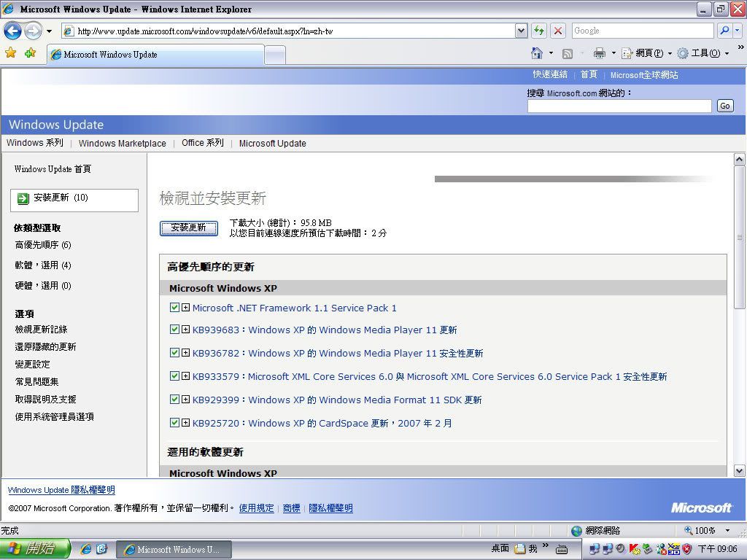Open the Favorites Center star icon
Image resolution: width=747 pixels, height=560 pixels.
10,53
